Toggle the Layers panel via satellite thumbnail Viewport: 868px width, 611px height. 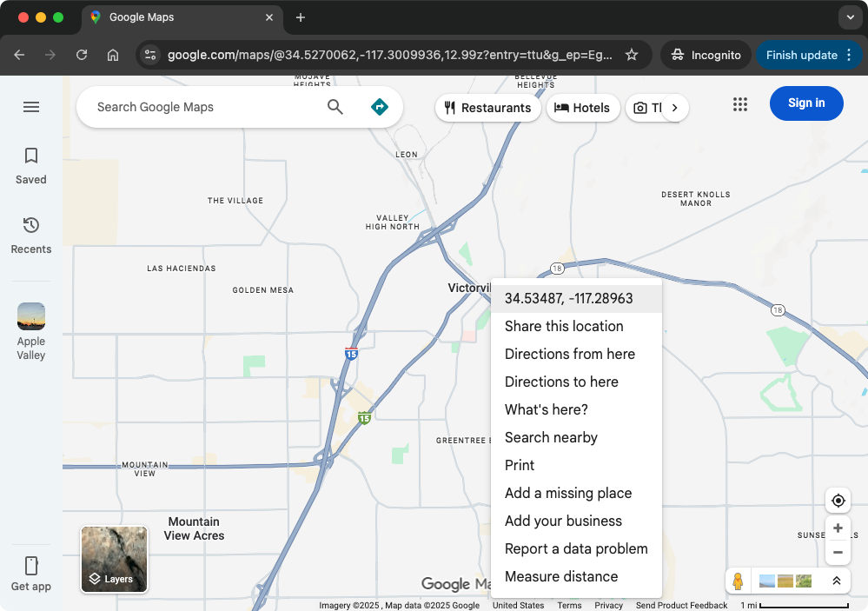(114, 559)
